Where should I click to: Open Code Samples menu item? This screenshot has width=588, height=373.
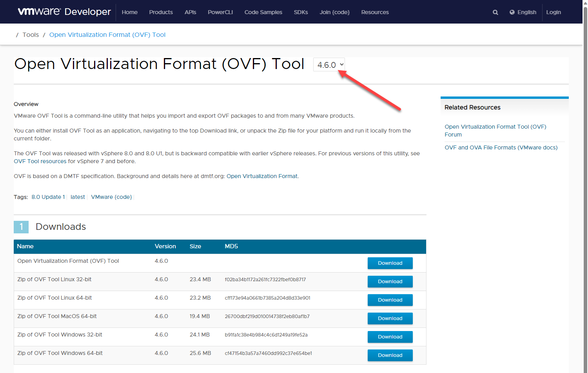click(x=263, y=12)
